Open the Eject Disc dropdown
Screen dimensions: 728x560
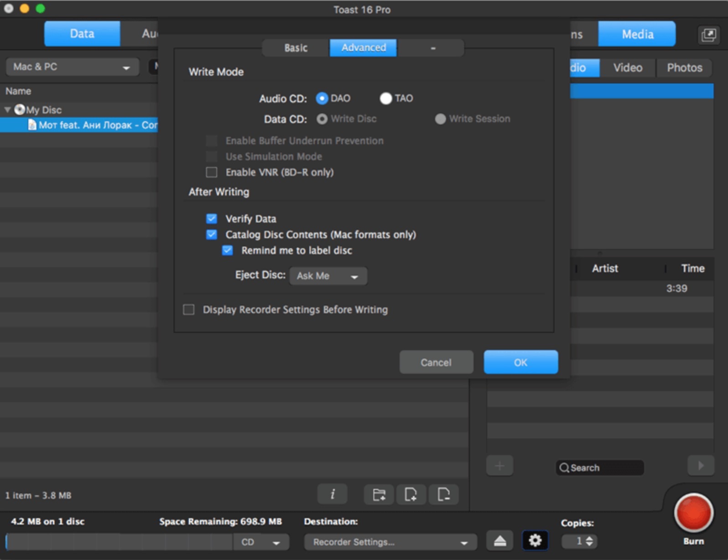[x=328, y=276]
